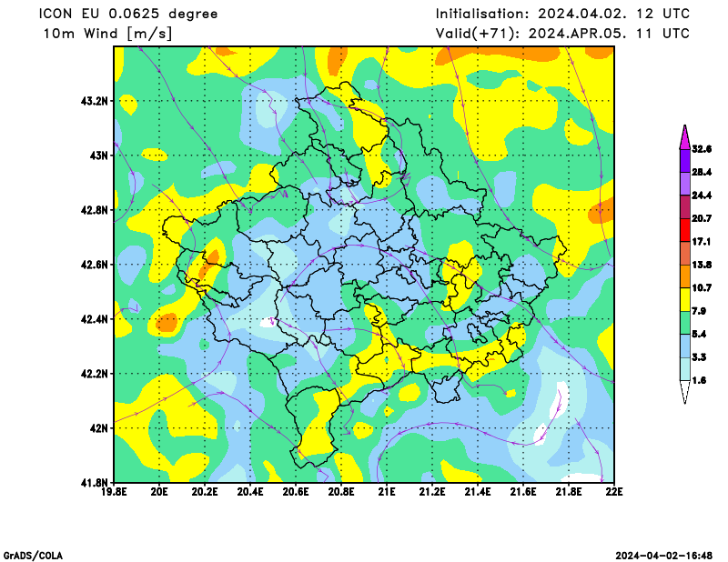Click the purple 28.4–32.6 legend color band
728x562 pixels.
pyautogui.click(x=685, y=161)
